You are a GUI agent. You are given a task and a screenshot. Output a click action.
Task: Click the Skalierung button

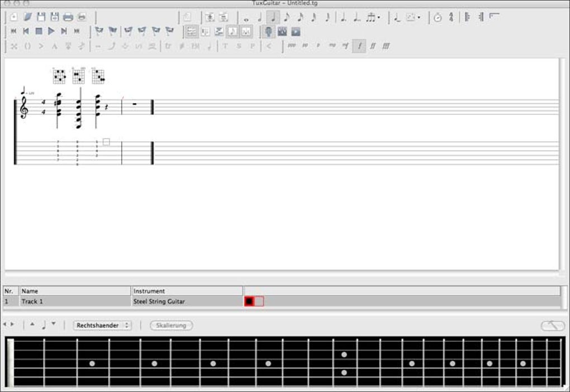(x=171, y=326)
